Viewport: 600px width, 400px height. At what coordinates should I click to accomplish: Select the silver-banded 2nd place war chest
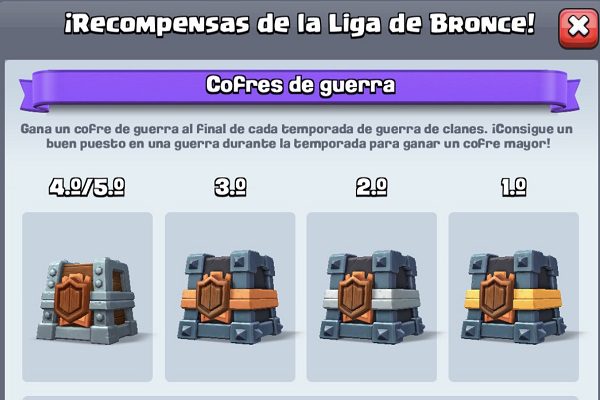pos(372,297)
